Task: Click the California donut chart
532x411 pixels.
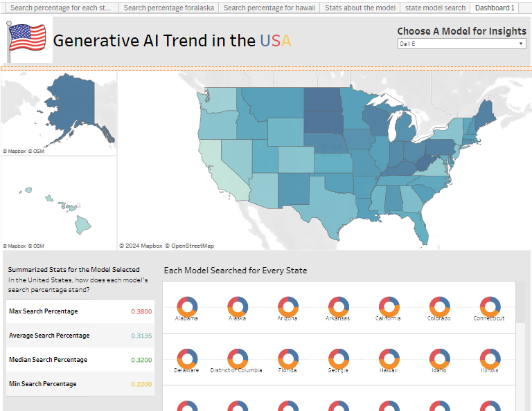Action: coord(389,306)
